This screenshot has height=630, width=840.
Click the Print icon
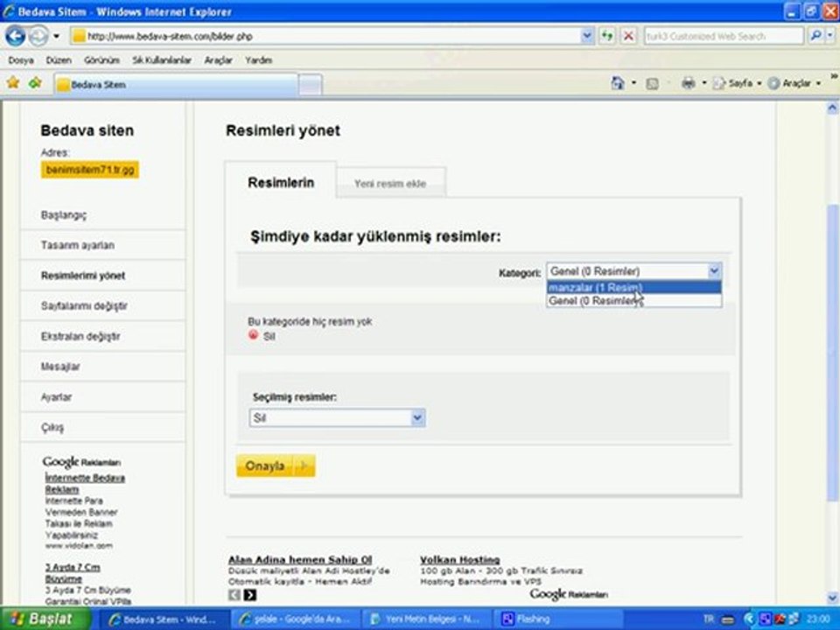point(689,83)
